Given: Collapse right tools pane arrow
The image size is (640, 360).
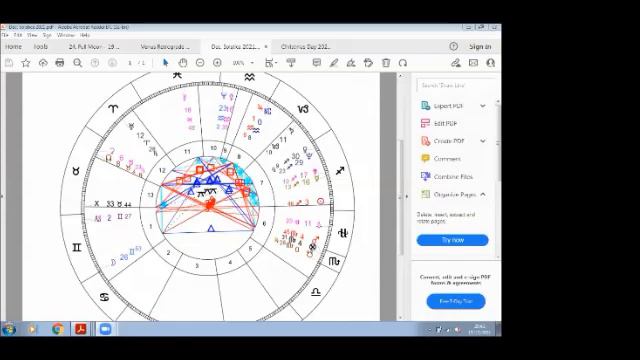Looking at the screenshot, I should point(407,196).
